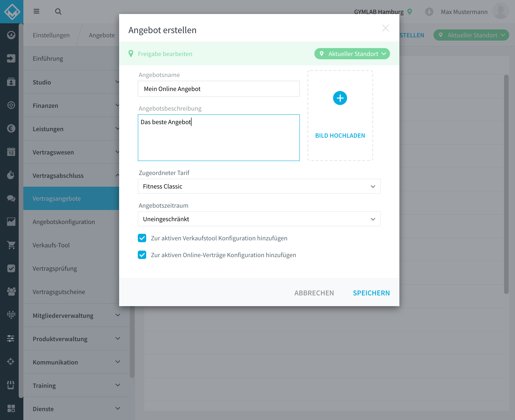
Task: Open Aktueller Standort dropdown in page header
Action: pos(471,35)
